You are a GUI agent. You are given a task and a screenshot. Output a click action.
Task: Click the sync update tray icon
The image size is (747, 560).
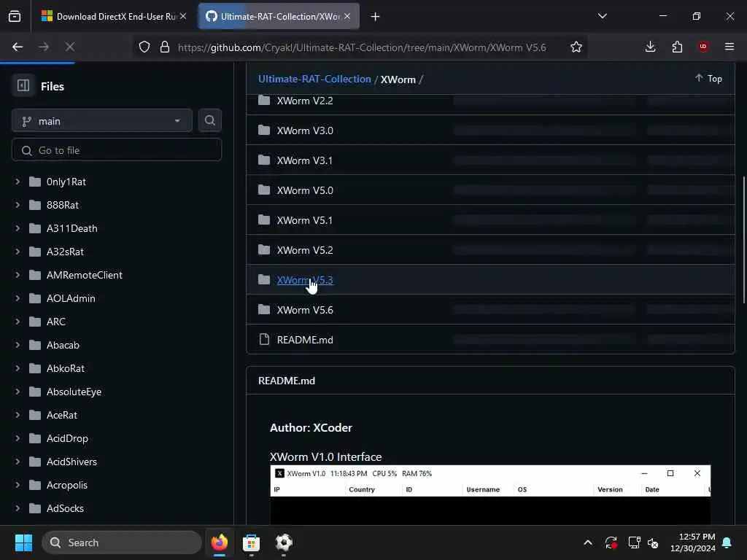pos(611,542)
